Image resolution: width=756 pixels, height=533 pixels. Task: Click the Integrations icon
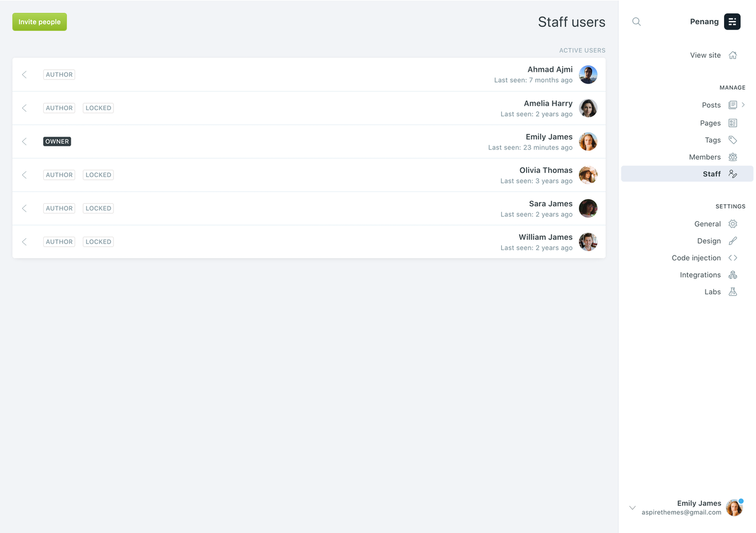tap(733, 275)
